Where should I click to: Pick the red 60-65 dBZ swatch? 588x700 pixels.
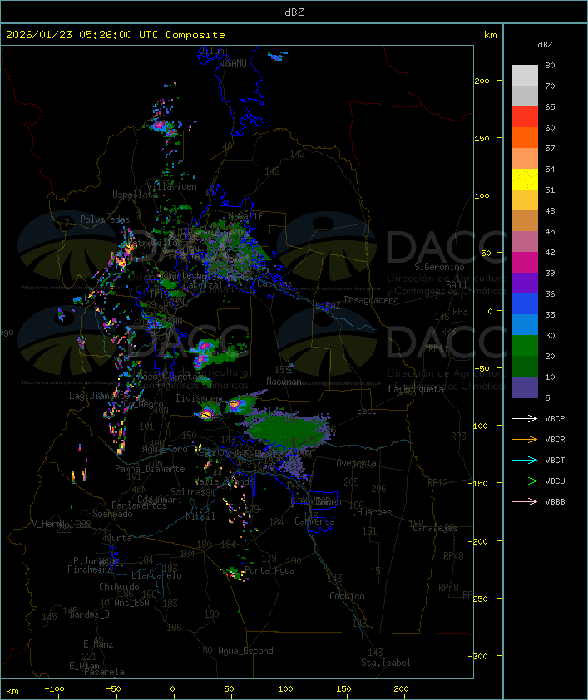(x=525, y=117)
